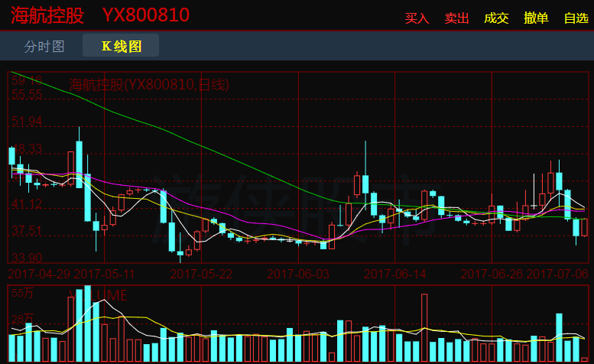
Task: Click the stock code YX800810
Action: [146, 15]
